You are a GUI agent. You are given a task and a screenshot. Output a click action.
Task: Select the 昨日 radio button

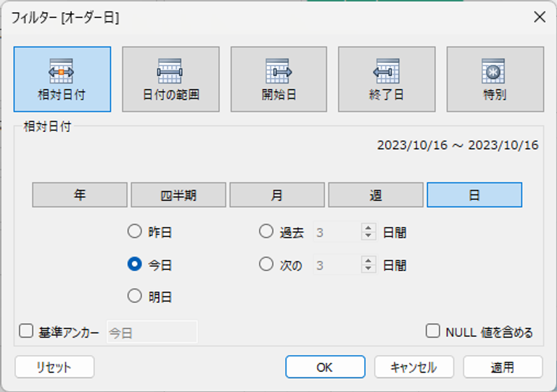click(x=135, y=231)
